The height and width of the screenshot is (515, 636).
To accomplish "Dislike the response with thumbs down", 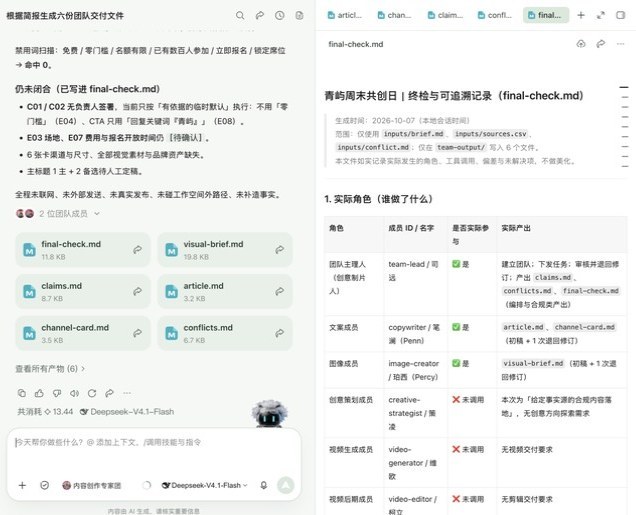I will (x=57, y=393).
